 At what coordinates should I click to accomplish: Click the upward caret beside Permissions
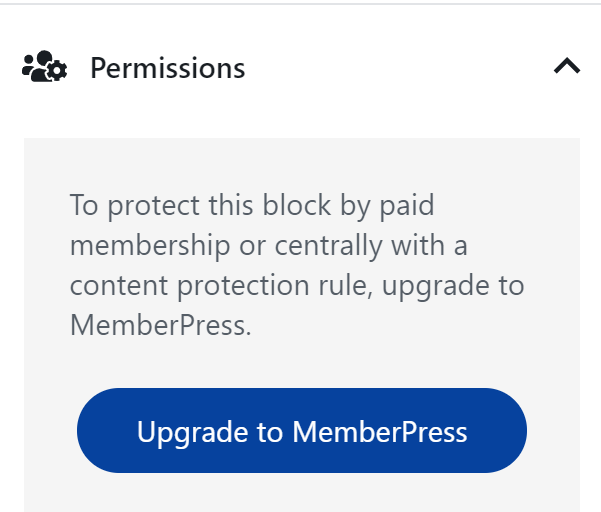click(567, 66)
